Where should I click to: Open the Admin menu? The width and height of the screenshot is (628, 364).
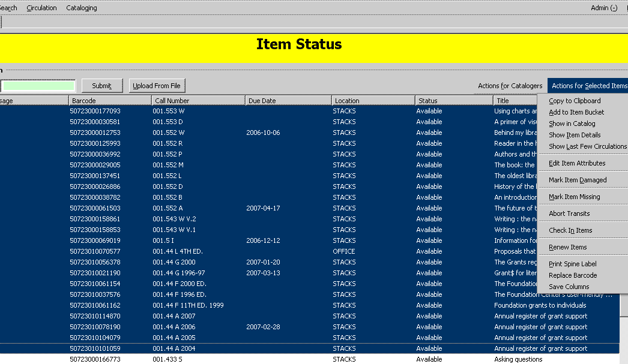click(603, 8)
